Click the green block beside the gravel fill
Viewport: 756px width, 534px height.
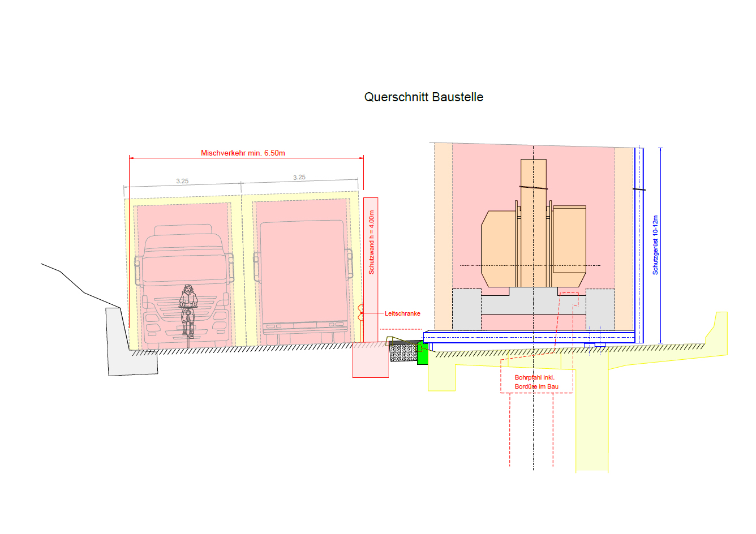[x=422, y=354]
